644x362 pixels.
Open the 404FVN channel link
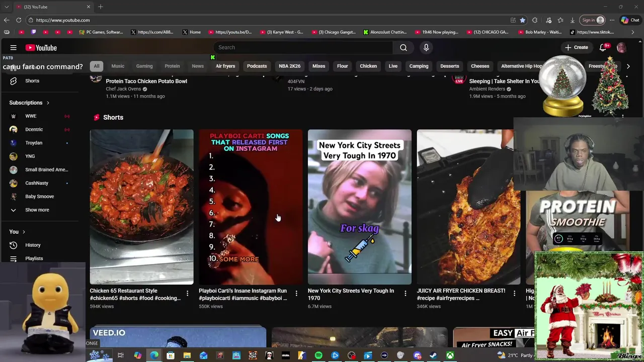(296, 81)
